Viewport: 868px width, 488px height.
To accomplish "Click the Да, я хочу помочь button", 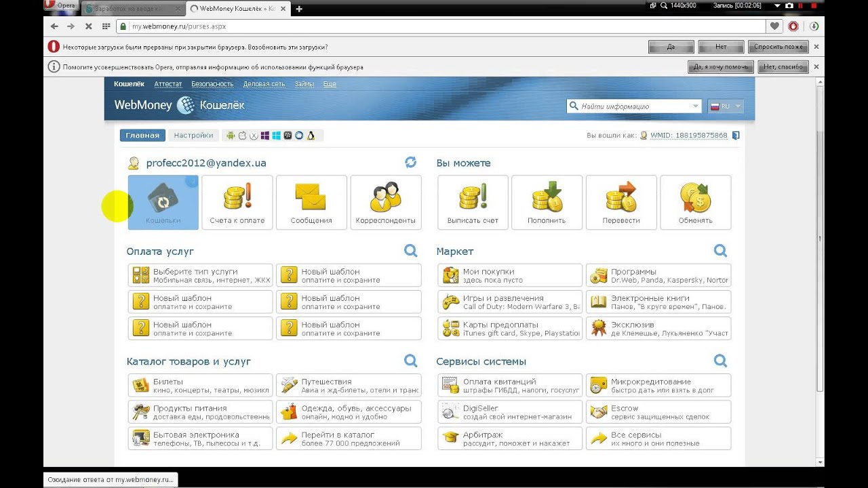I will (x=721, y=67).
